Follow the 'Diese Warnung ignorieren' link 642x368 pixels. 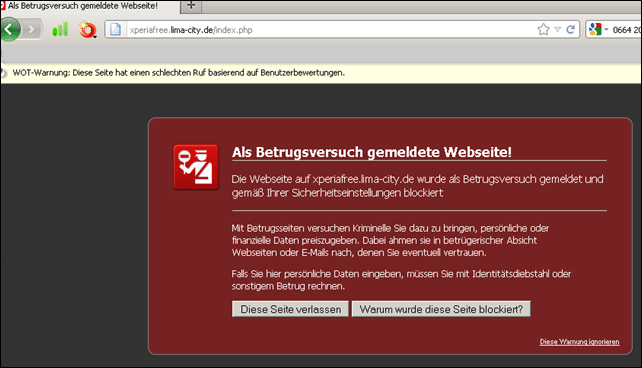coord(579,342)
